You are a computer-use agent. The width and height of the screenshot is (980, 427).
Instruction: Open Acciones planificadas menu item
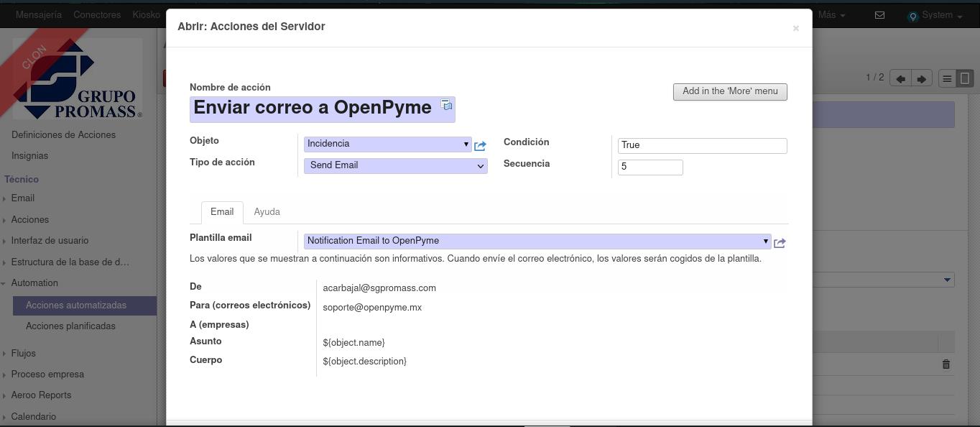[x=70, y=326]
